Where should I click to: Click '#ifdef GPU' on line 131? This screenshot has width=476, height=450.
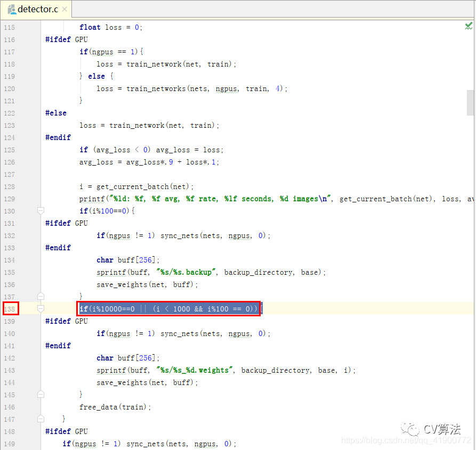click(x=67, y=224)
